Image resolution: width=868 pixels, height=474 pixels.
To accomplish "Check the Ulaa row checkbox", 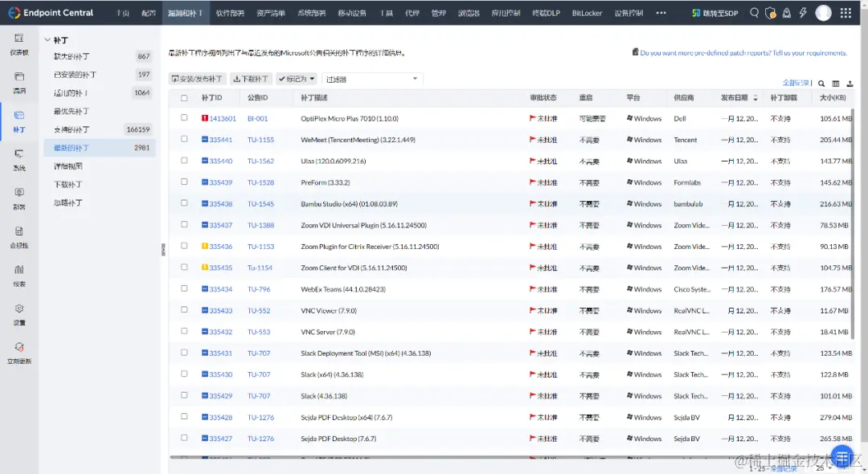I will coord(184,161).
